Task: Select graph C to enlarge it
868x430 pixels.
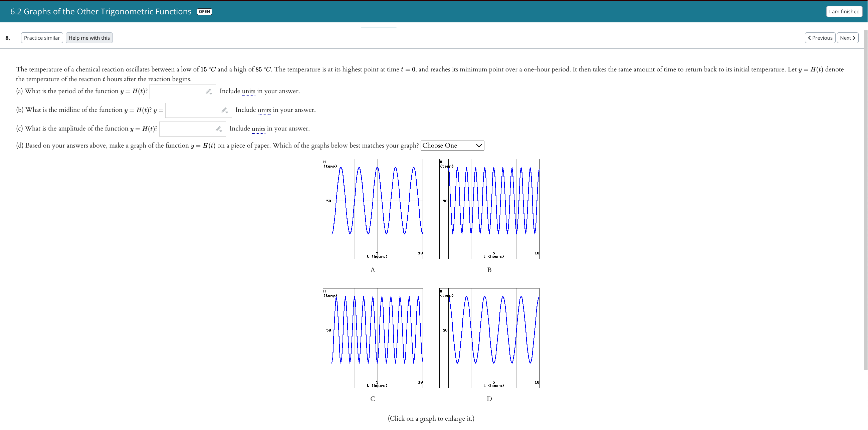Action: click(x=372, y=338)
